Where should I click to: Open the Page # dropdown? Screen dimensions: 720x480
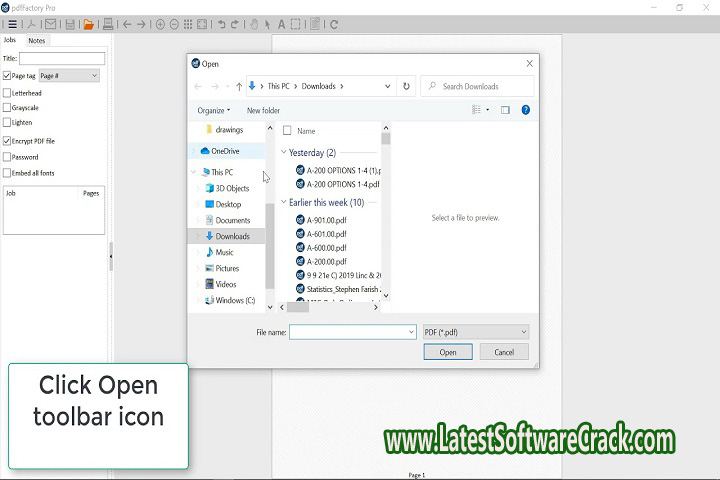pyautogui.click(x=69, y=75)
